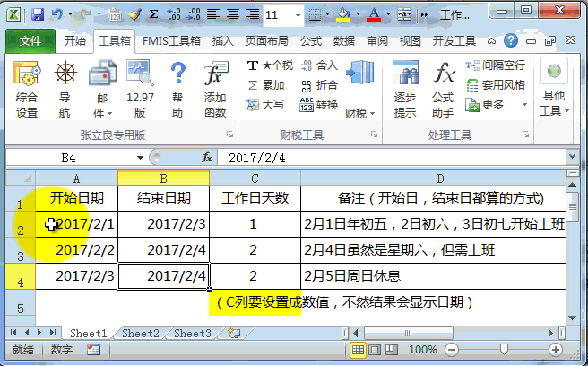The image size is (588, 366).
Task: Open the 公式助手 formula helper
Action: pos(443,90)
